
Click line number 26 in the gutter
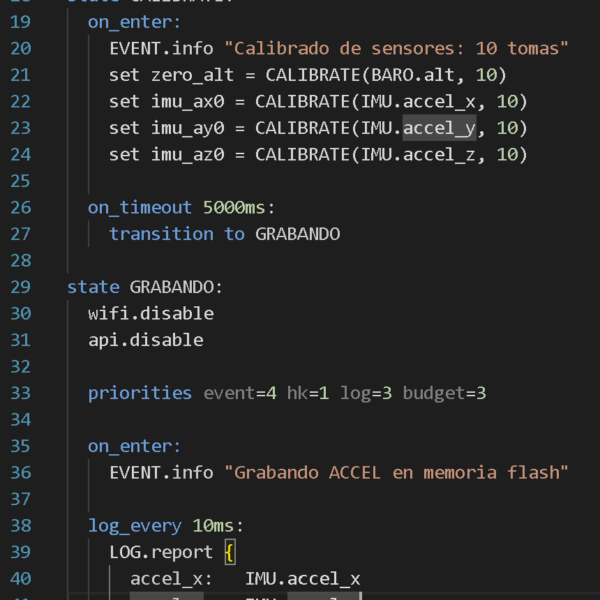tap(20, 208)
